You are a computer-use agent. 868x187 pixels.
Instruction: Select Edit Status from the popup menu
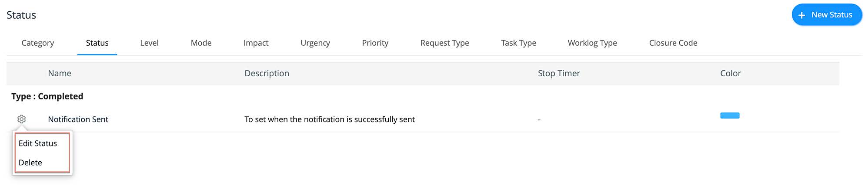pos(38,143)
